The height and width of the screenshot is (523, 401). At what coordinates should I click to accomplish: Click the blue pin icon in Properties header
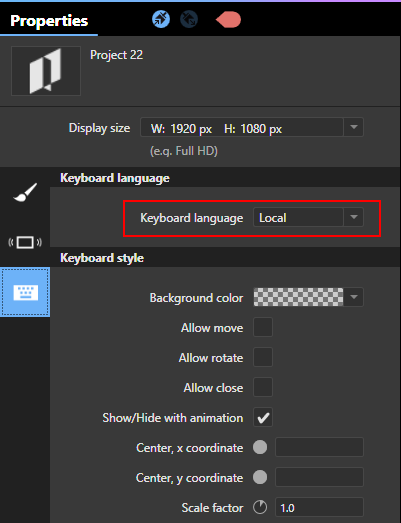pyautogui.click(x=161, y=19)
